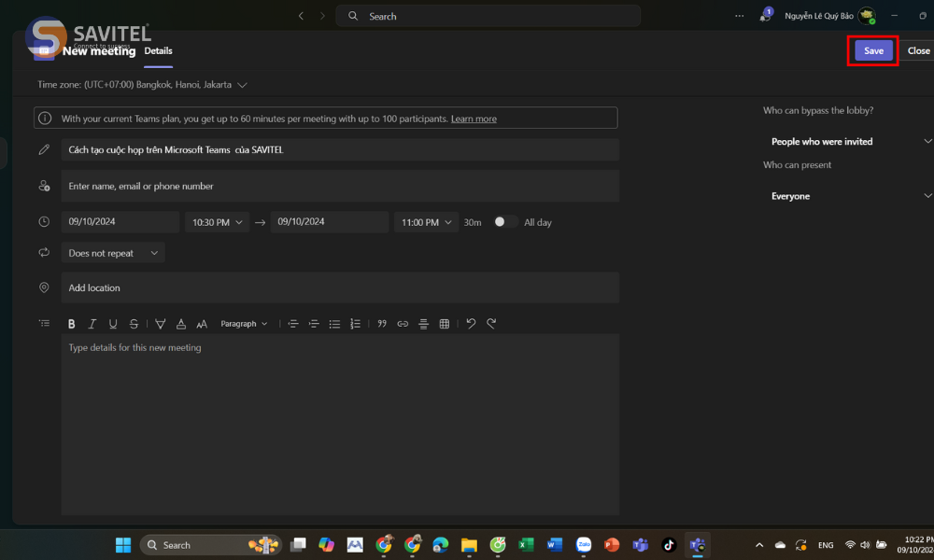Click the back navigation arrow
Screen dimensions: 934x560
click(x=302, y=16)
